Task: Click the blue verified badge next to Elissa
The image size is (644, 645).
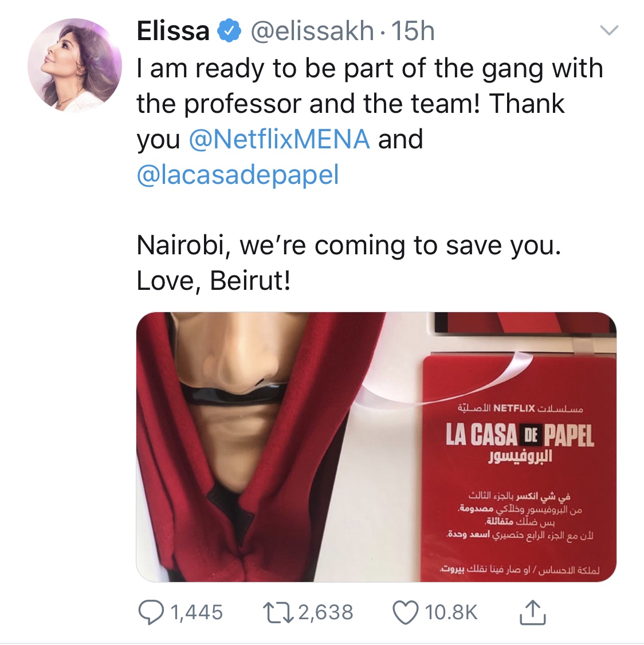Action: 229,30
